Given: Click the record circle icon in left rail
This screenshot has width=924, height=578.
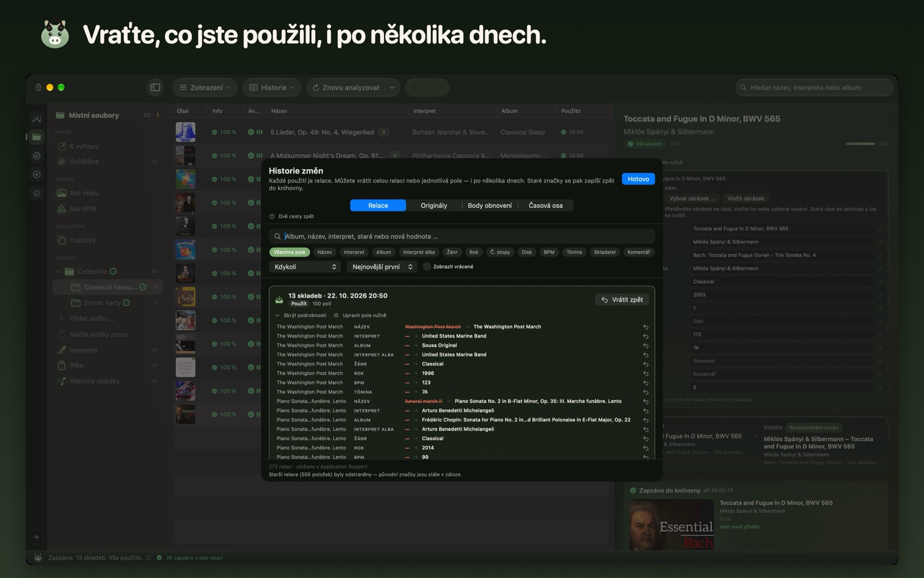Looking at the screenshot, I should (36, 175).
